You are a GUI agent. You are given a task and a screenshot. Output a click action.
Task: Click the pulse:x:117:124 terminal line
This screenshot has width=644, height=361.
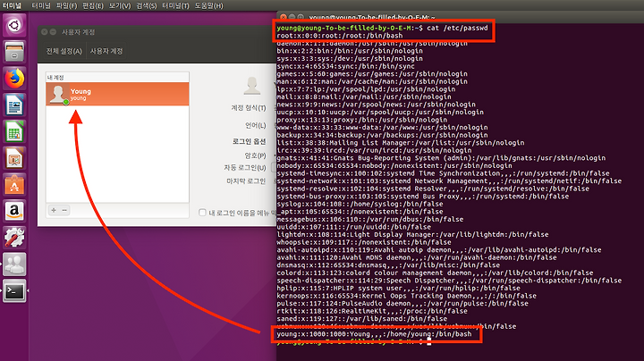402,304
